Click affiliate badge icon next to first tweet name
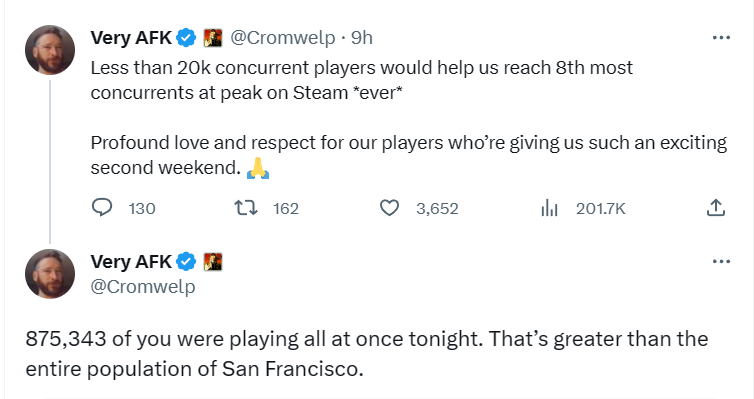This screenshot has height=399, width=754. point(213,37)
